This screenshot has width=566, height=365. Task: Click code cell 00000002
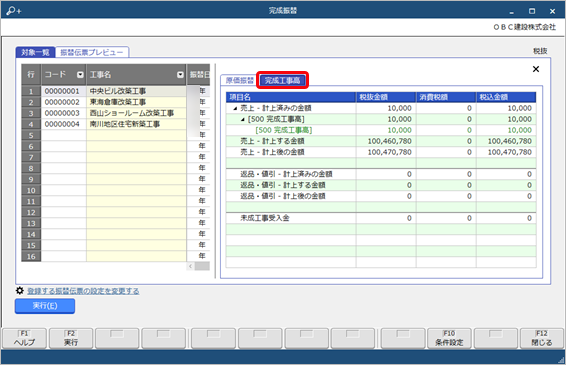(64, 102)
